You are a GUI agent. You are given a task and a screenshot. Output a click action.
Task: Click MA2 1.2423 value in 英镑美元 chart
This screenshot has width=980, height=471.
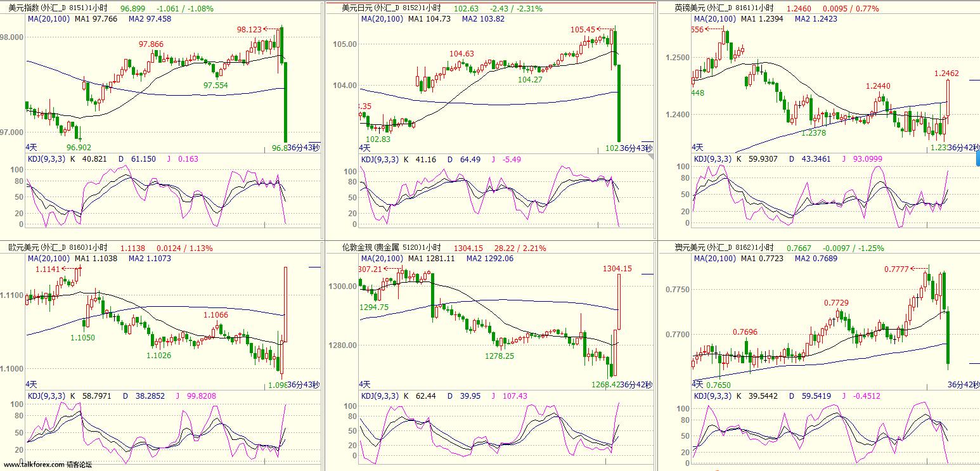[x=816, y=19]
